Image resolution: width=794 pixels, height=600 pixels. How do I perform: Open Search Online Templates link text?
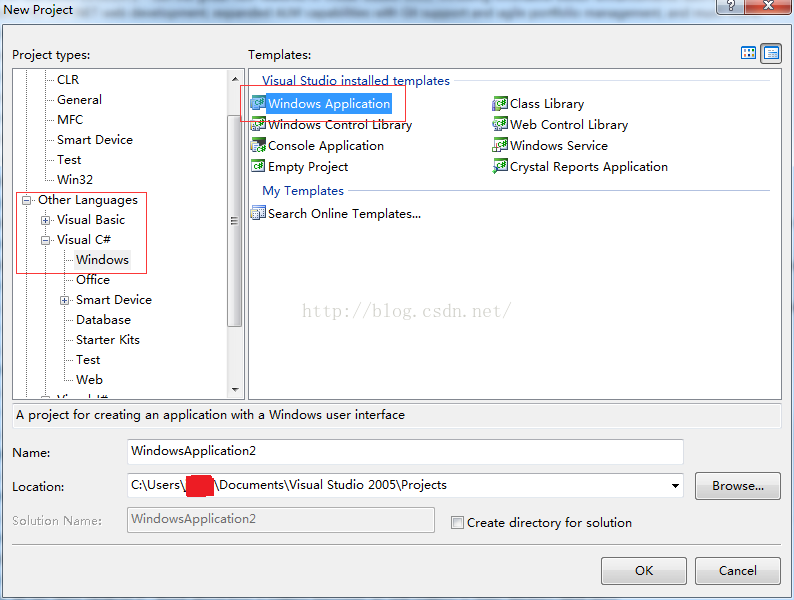coord(344,214)
